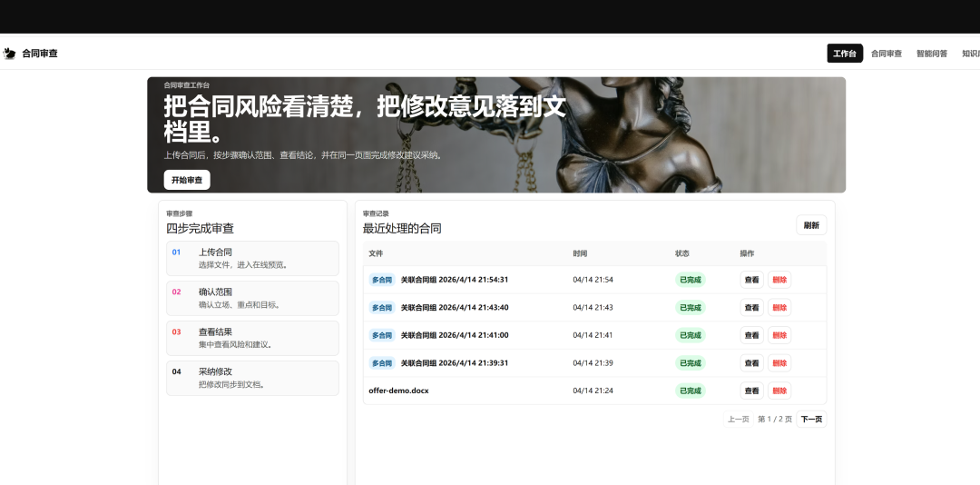Screen dimensions: 980x485
Task: Click 关联合同组 2026/4/14 21:39:31 file name
Action: (x=455, y=363)
